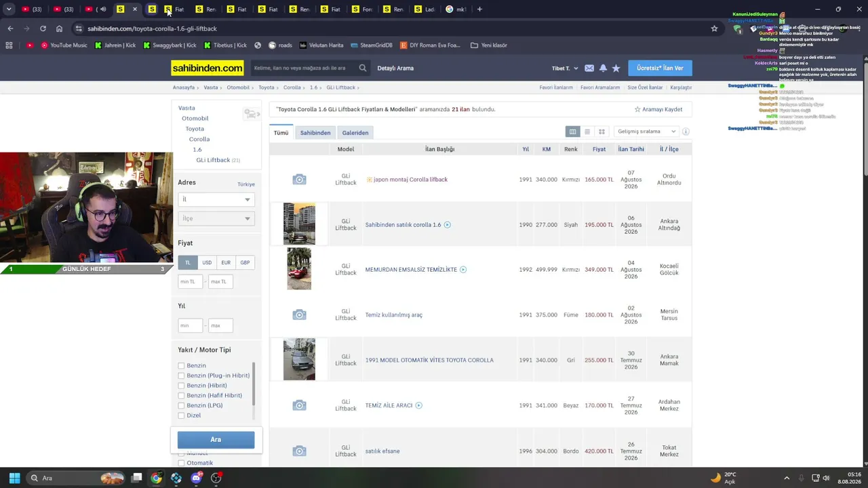Open Chrome from Windows taskbar
Viewport: 868px width, 488px height.
[156, 478]
